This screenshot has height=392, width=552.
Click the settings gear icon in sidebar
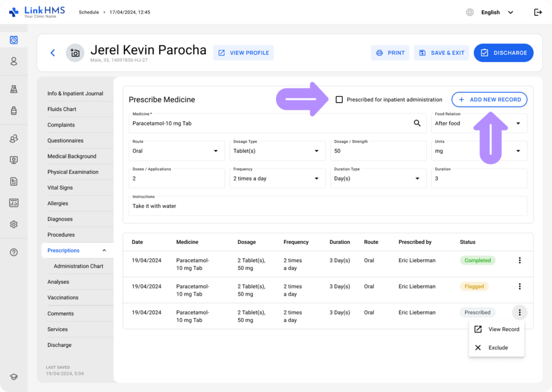[x=13, y=225]
